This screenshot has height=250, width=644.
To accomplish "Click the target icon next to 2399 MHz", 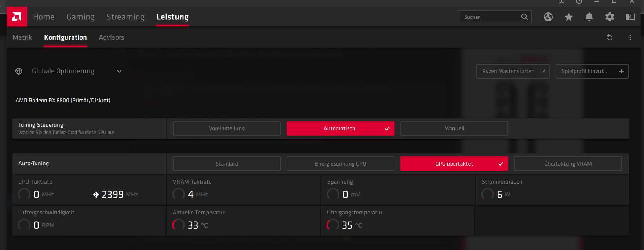I will [96, 195].
